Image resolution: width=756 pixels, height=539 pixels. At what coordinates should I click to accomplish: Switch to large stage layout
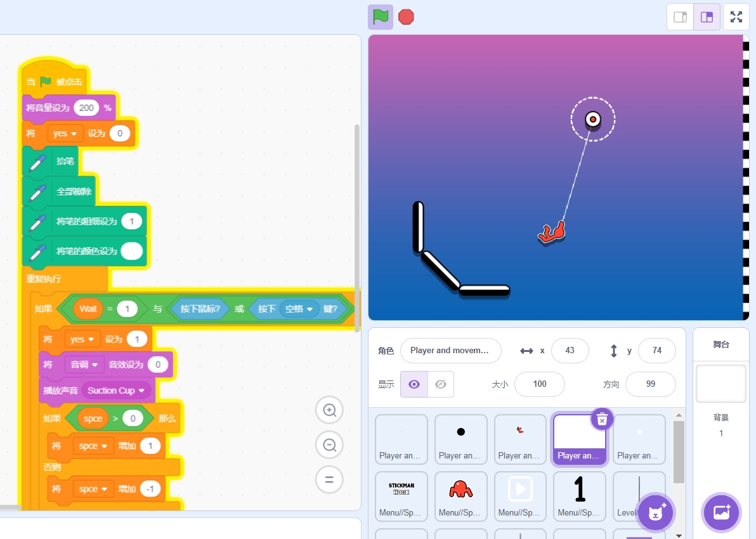[707, 17]
